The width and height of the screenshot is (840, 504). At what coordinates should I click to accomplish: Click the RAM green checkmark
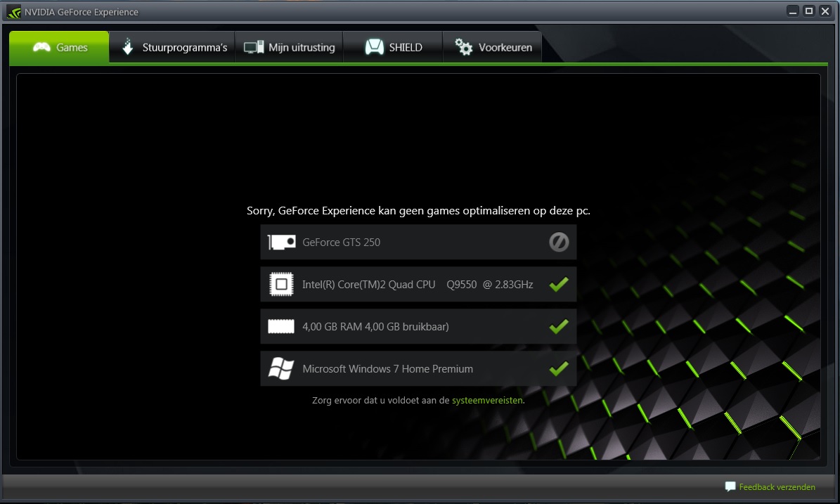tap(559, 325)
